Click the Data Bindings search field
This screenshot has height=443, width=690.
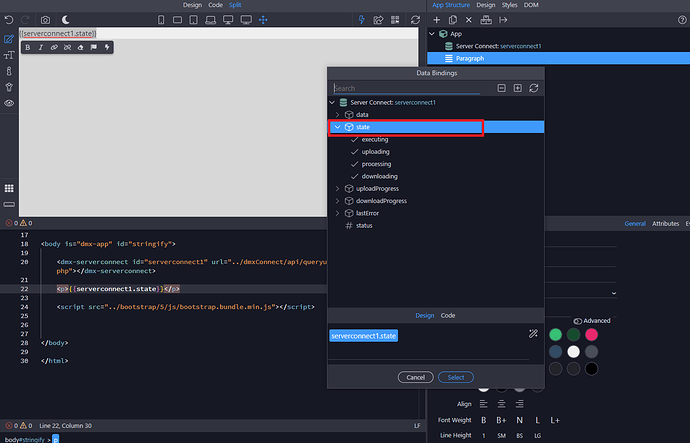pyautogui.click(x=406, y=88)
